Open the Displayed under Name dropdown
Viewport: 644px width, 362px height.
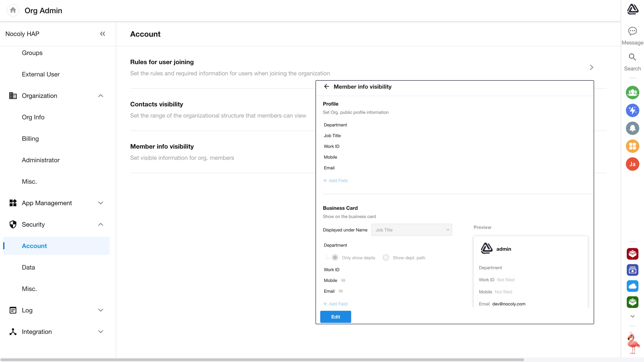pos(412,230)
